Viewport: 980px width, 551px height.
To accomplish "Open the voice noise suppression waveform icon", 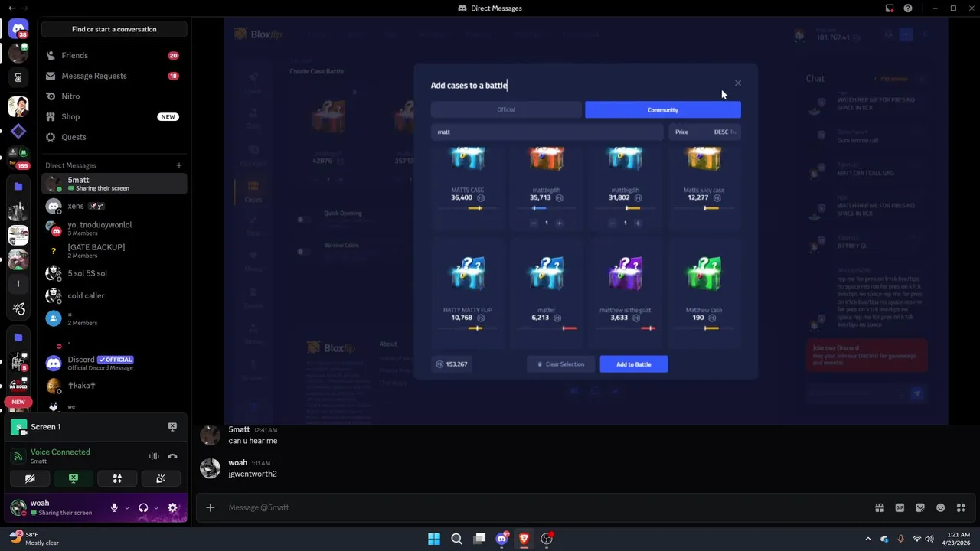I will click(x=154, y=456).
